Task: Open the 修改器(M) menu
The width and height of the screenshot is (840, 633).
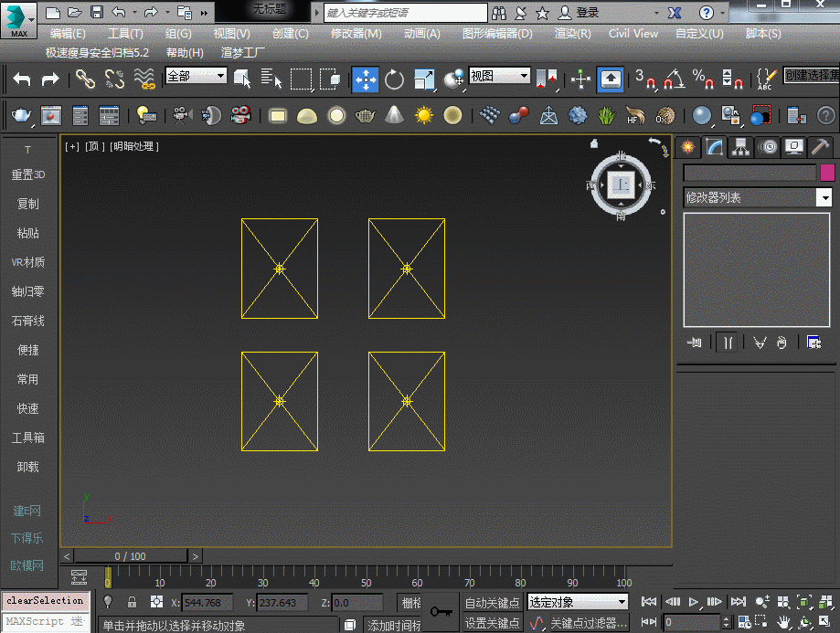Action: tap(356, 34)
